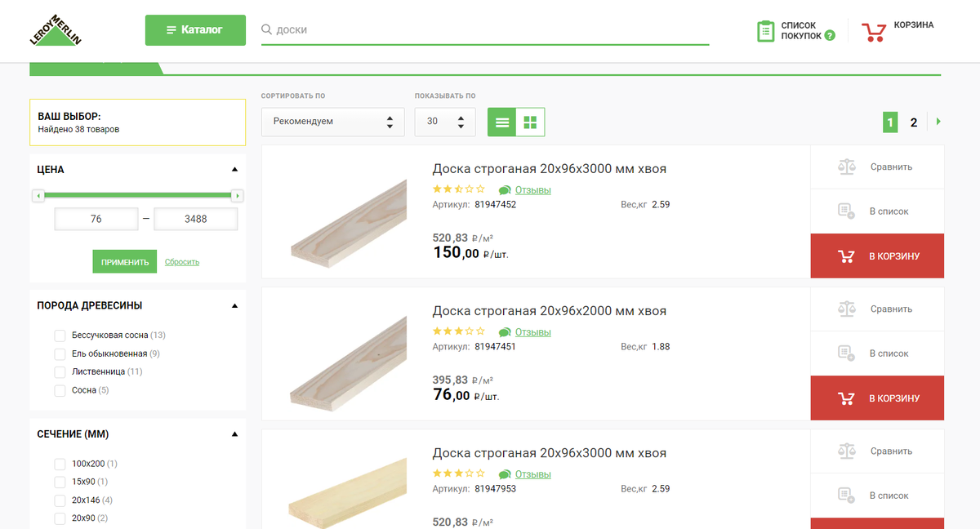Click minimum price field showing 76
Image resolution: width=980 pixels, height=529 pixels.
(96, 219)
